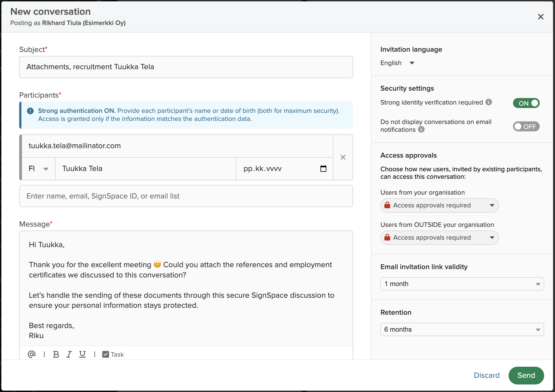The image size is (555, 392).
Task: Click the add participant input field
Action: (186, 196)
